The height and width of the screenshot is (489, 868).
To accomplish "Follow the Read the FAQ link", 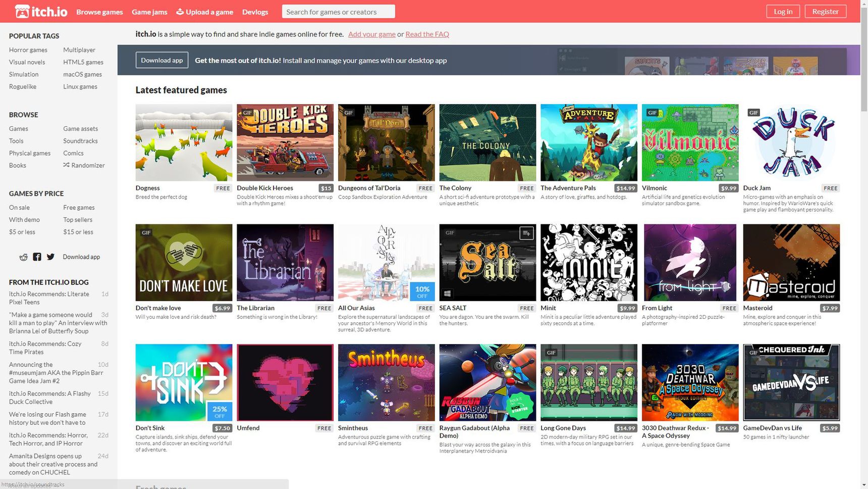I will (x=427, y=34).
